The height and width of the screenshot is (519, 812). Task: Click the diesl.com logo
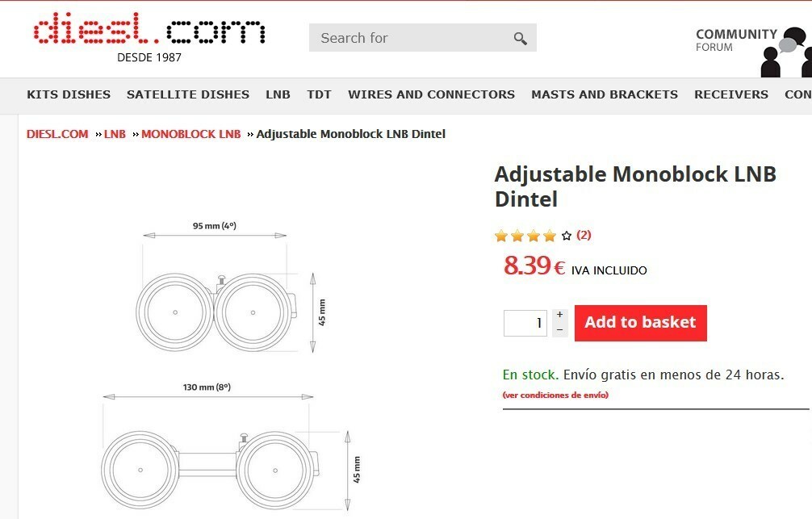click(x=149, y=31)
